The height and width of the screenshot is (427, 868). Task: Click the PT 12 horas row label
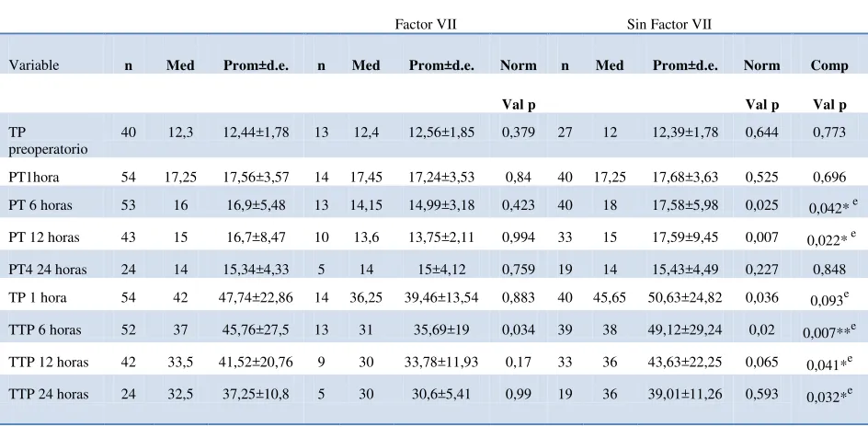44,237
